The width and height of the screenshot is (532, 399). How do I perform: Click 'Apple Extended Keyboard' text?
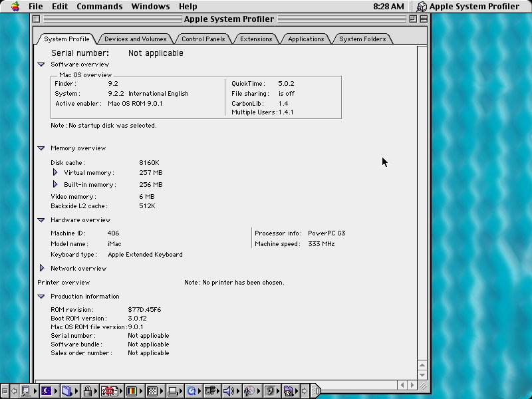[x=145, y=255]
